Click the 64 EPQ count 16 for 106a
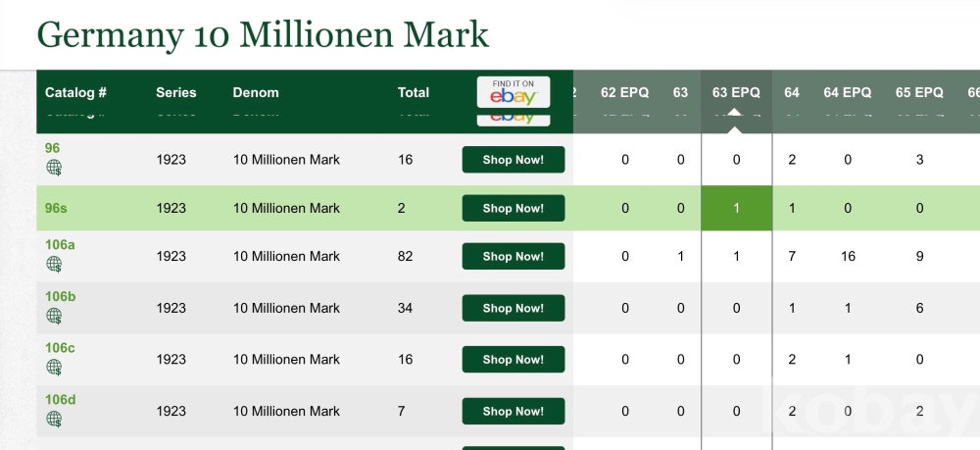Viewport: 980px width, 450px height. (848, 257)
